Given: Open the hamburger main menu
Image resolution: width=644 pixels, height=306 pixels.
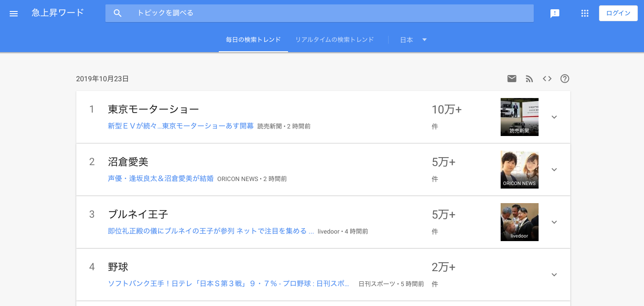Looking at the screenshot, I should point(14,13).
